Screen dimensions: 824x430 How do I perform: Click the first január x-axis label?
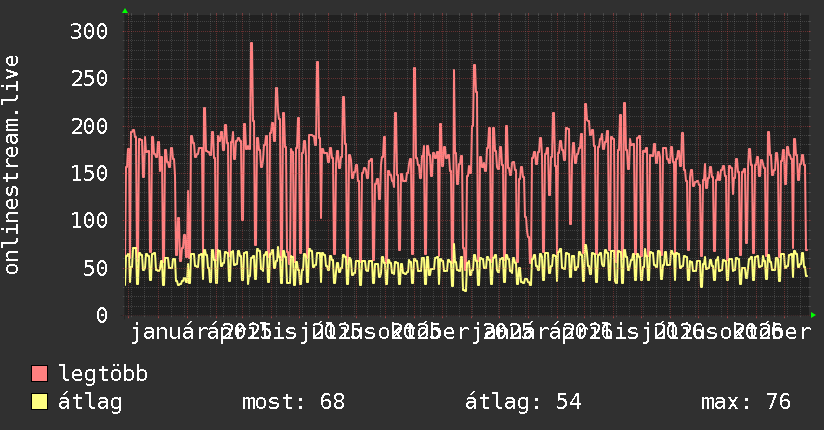[169, 332]
